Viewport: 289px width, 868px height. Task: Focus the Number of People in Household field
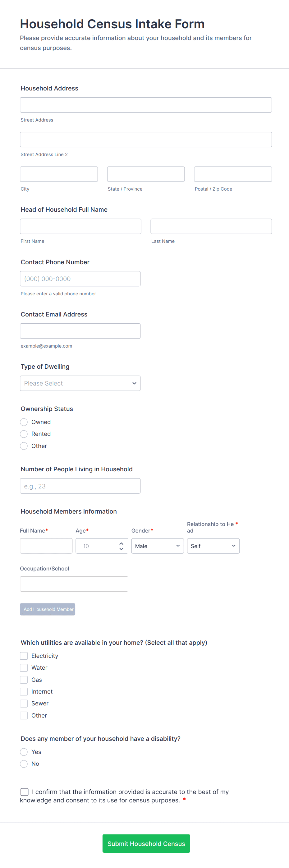click(80, 486)
